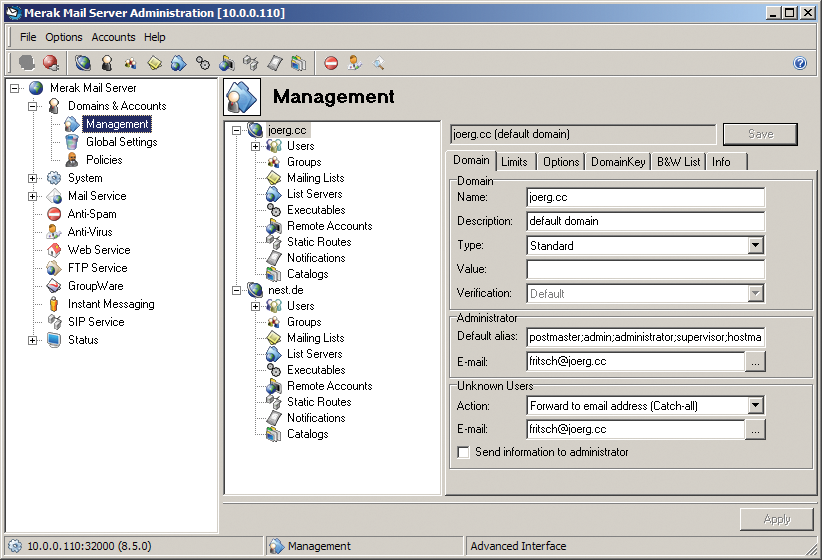This screenshot has width=822, height=560.
Task: Switch to the Options tab
Action: 561,162
